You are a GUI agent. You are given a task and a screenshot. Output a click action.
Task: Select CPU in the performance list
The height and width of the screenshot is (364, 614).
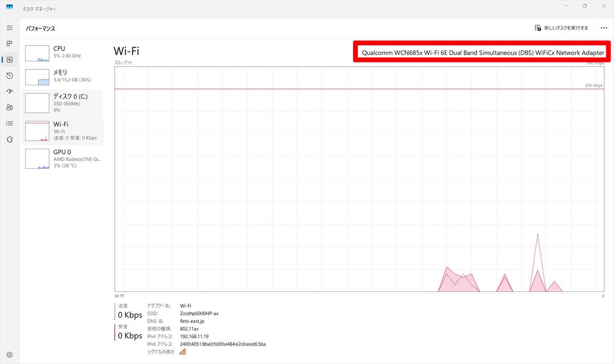[62, 52]
